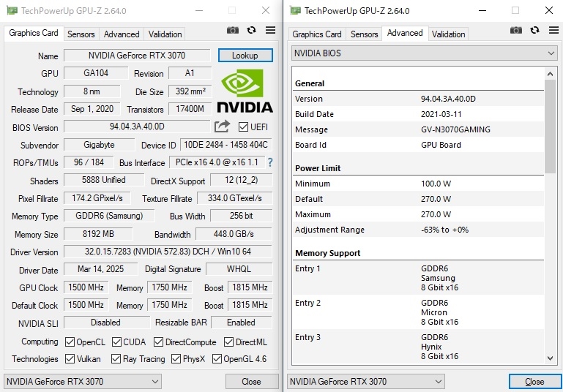Click the Build Date 2021-03-11 value
The image size is (563, 392).
click(441, 114)
